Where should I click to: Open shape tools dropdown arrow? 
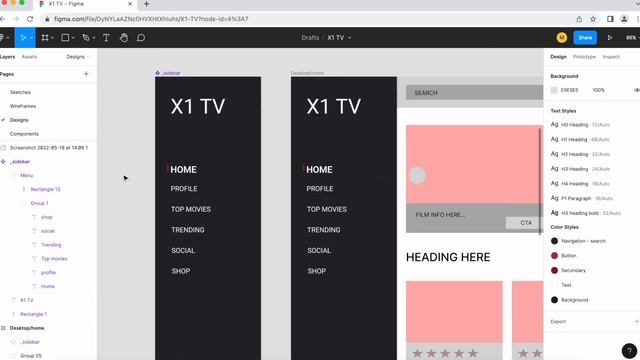coord(73,38)
